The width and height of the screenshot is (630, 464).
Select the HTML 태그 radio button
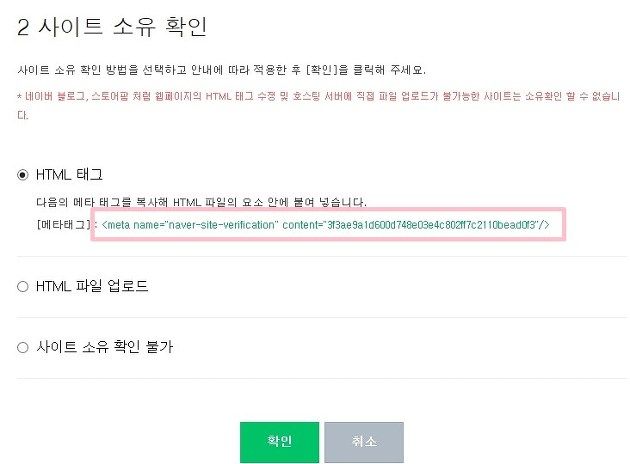[x=23, y=175]
